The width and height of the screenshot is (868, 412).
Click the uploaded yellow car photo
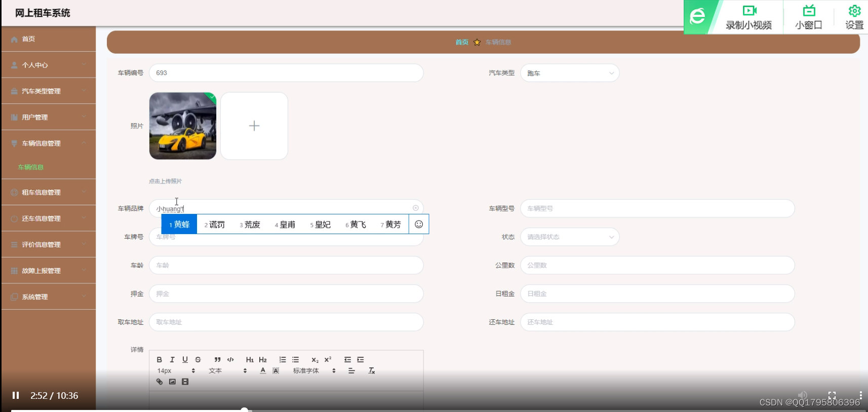pyautogui.click(x=183, y=126)
